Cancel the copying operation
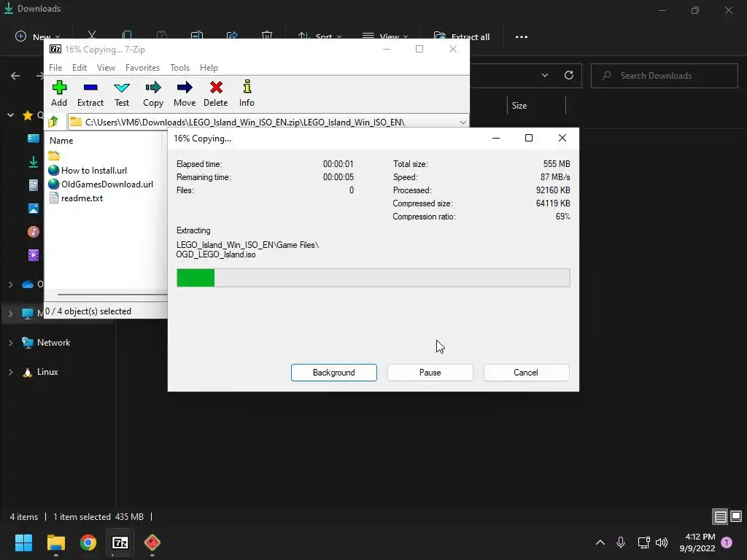This screenshot has width=747, height=560. coord(526,373)
